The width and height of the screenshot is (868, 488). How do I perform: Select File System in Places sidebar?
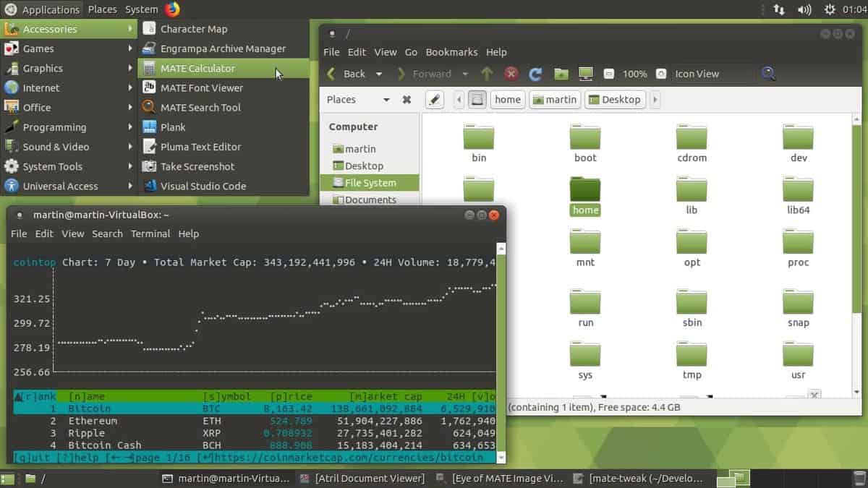[x=370, y=183]
